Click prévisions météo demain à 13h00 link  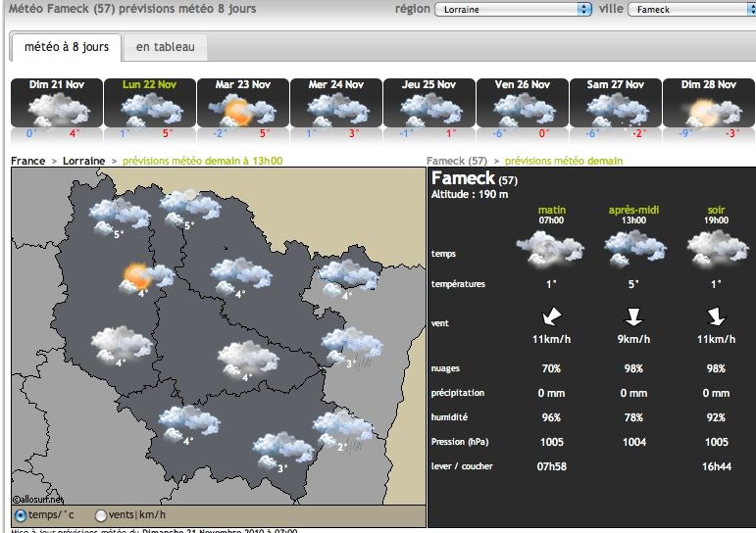[203, 161]
